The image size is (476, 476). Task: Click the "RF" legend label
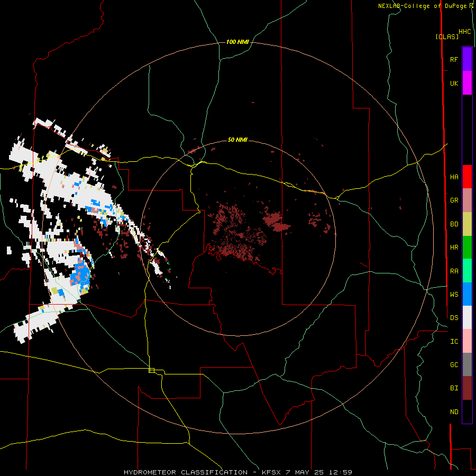click(x=454, y=59)
